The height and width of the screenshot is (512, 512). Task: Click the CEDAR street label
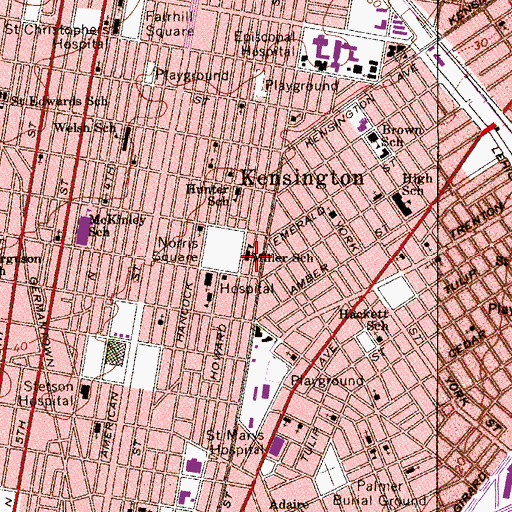pos(468,344)
